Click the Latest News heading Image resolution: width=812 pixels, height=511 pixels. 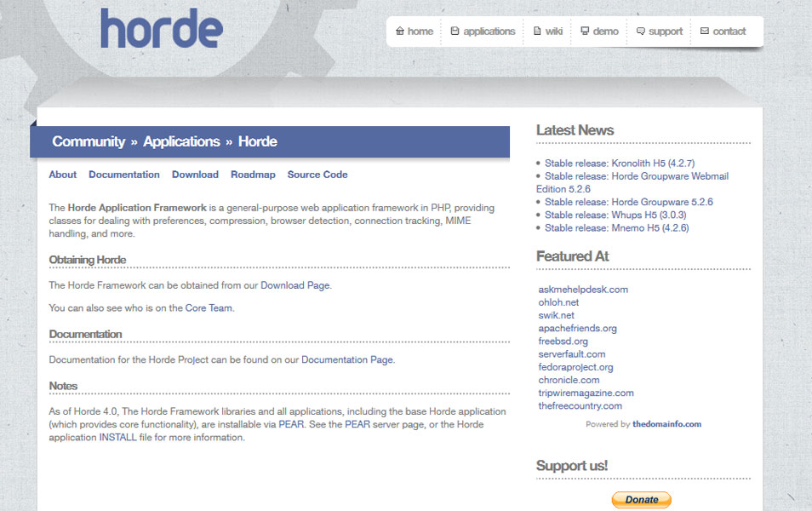tap(575, 130)
